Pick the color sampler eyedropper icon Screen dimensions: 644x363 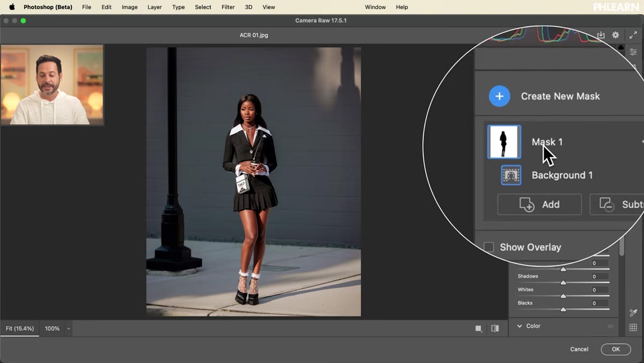click(x=633, y=313)
